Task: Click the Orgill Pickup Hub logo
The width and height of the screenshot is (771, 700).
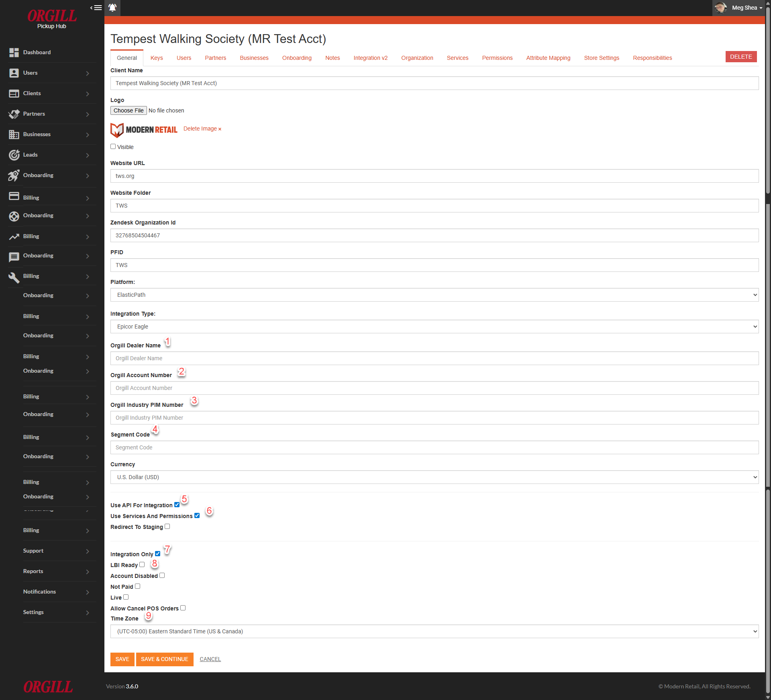Action: [52, 19]
